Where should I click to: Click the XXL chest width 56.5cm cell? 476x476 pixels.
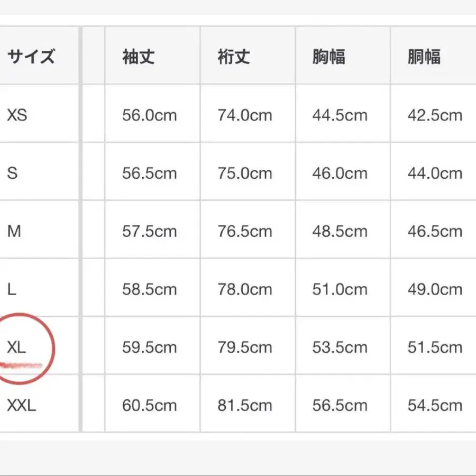point(340,406)
